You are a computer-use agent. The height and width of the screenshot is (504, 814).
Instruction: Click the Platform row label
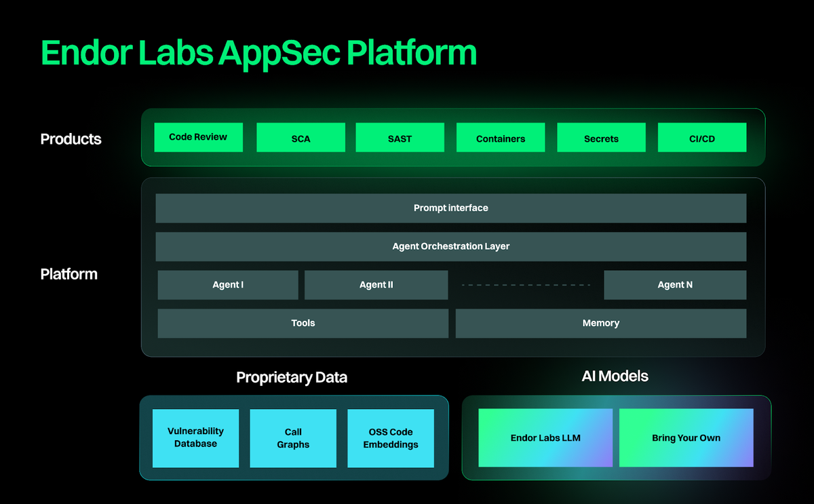click(69, 274)
